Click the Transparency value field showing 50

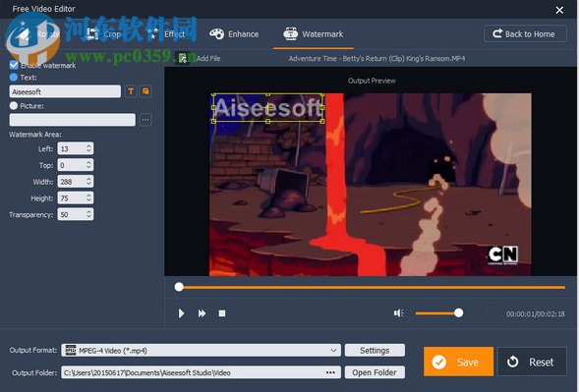pyautogui.click(x=72, y=214)
